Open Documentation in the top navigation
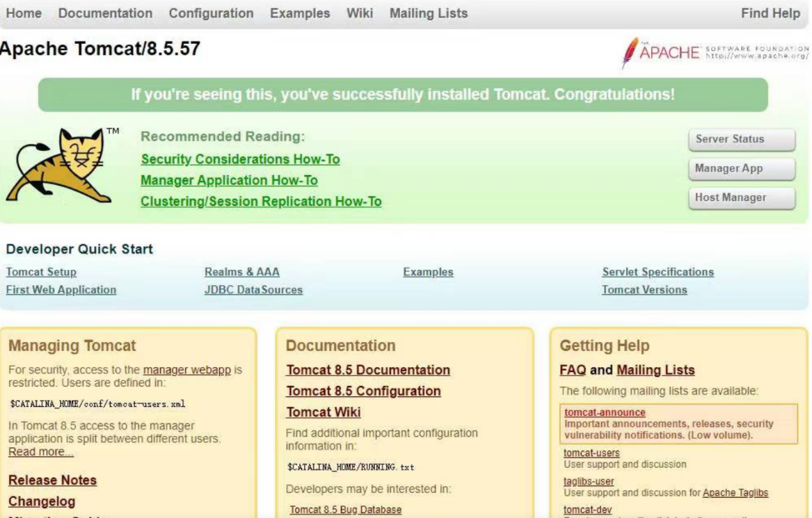 [105, 13]
